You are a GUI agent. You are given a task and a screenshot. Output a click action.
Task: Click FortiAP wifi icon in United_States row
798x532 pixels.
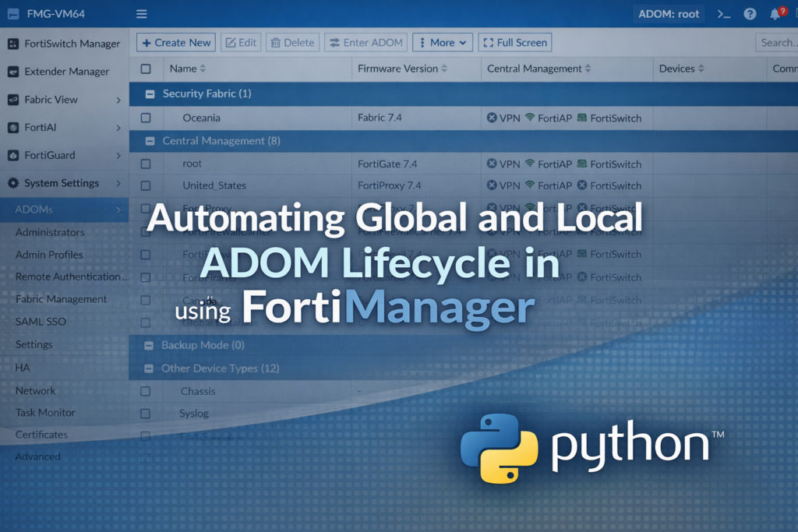pyautogui.click(x=530, y=185)
